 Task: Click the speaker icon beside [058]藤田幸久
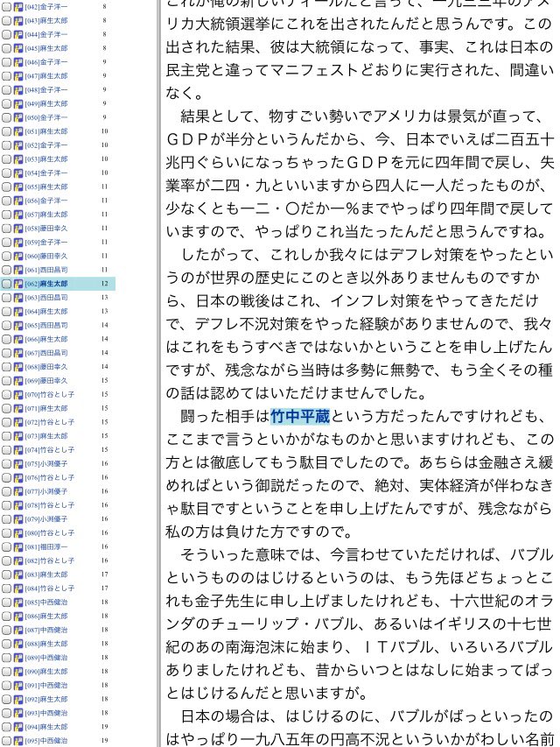pyautogui.click(x=18, y=229)
